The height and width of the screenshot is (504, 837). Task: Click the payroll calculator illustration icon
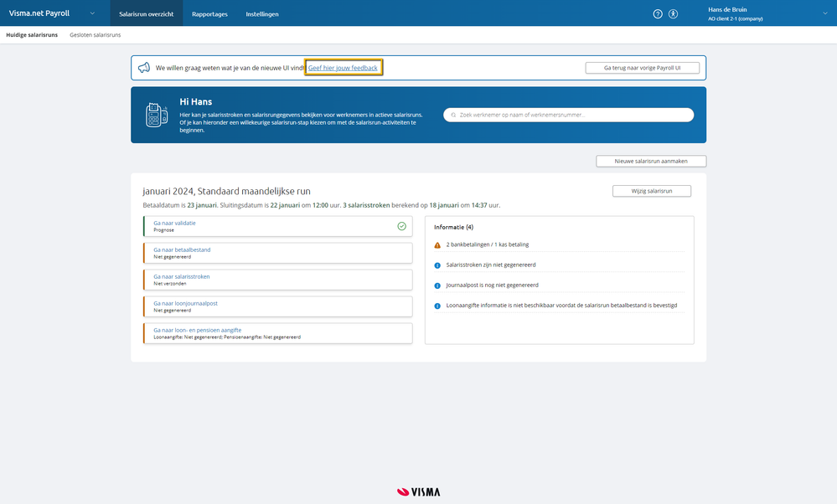tap(157, 115)
